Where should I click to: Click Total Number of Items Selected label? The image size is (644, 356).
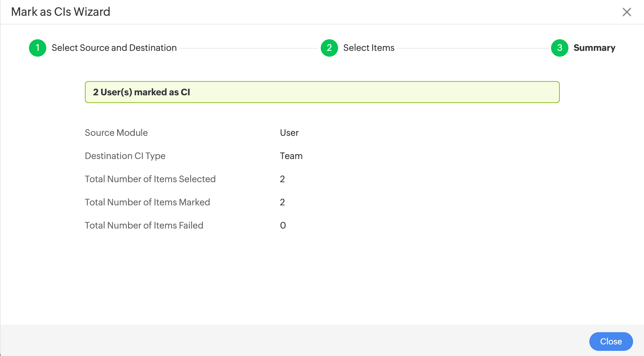pyautogui.click(x=150, y=179)
